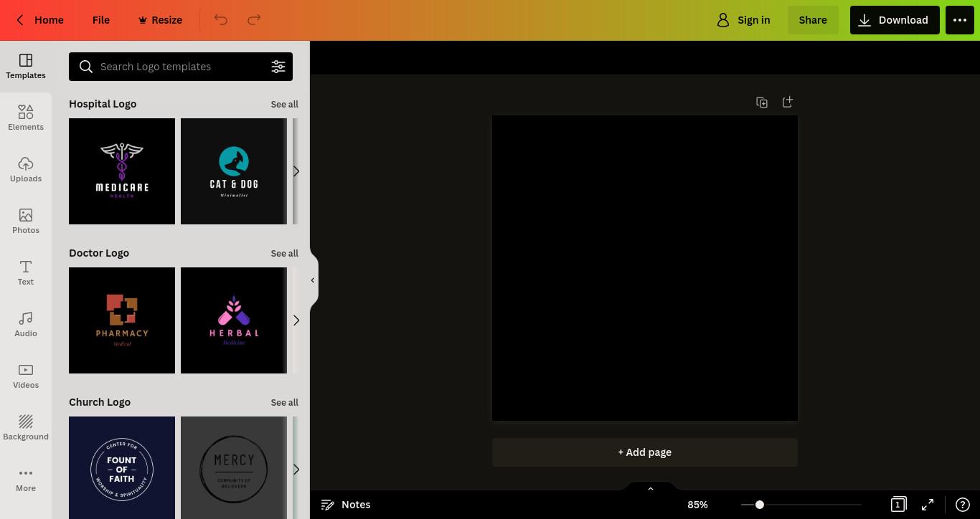The height and width of the screenshot is (519, 980).
Task: Open the Photos panel
Action: pyautogui.click(x=26, y=222)
